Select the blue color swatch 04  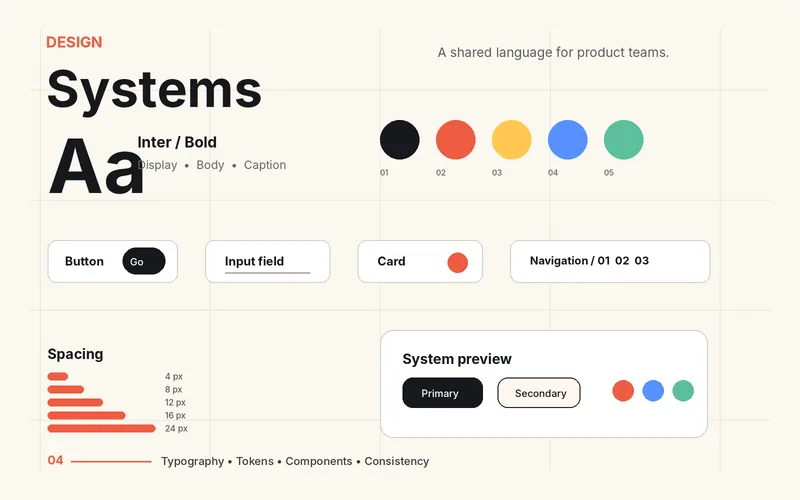coord(567,140)
